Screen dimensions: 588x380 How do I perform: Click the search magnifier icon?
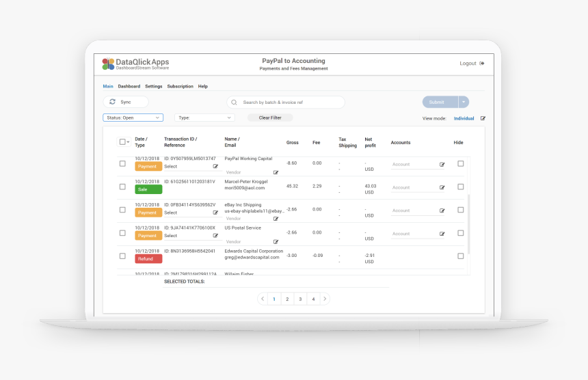(234, 103)
